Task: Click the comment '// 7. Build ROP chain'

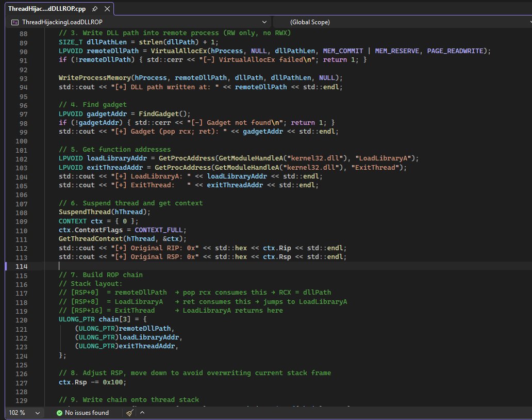Action: tap(101, 274)
